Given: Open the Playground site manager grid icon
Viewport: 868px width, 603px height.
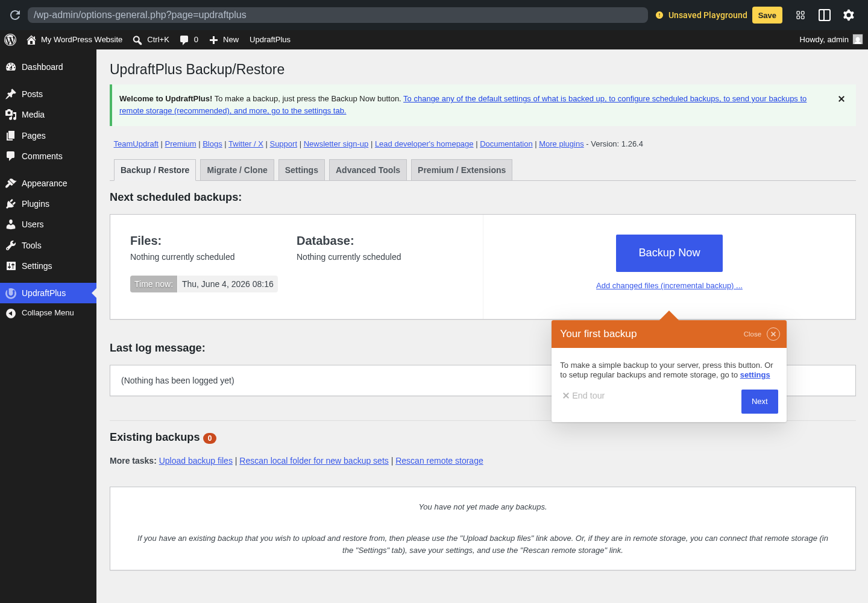Looking at the screenshot, I should [x=800, y=15].
